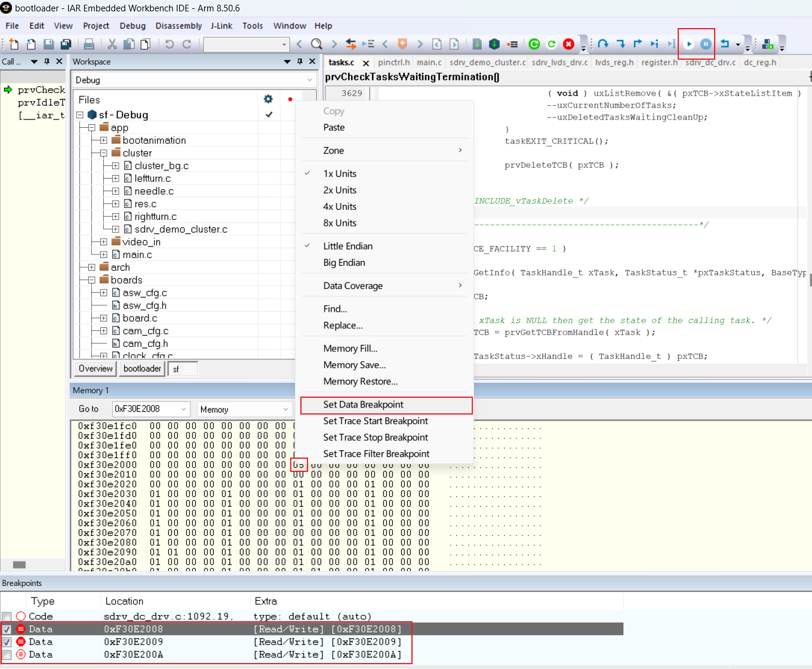The image size is (812, 669).
Task: Edit the Go to address field in Memory window
Action: click(x=146, y=409)
